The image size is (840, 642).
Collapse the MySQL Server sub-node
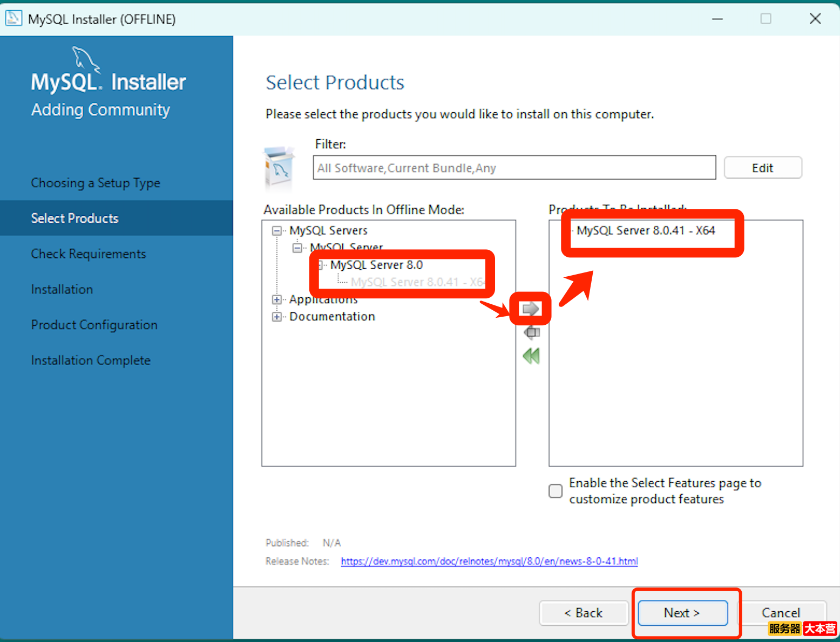click(297, 248)
